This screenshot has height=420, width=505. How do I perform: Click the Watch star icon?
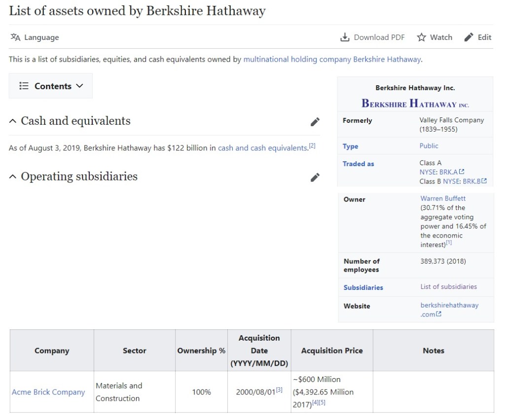click(421, 37)
